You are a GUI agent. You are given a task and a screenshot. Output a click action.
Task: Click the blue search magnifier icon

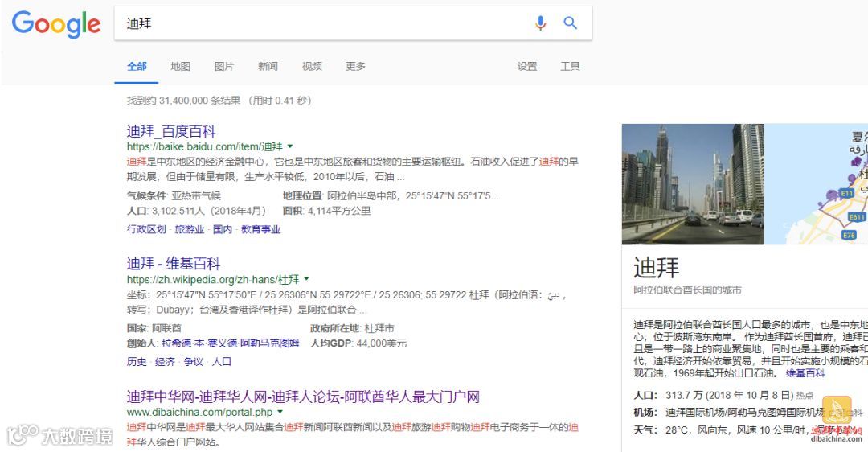tap(570, 23)
